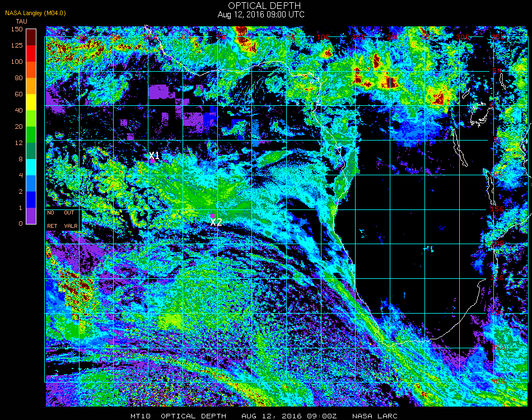The height and width of the screenshot is (420, 532).
Task: Click the 'MT10 OPTICAL DEPTH' footer text
Action: point(179,416)
